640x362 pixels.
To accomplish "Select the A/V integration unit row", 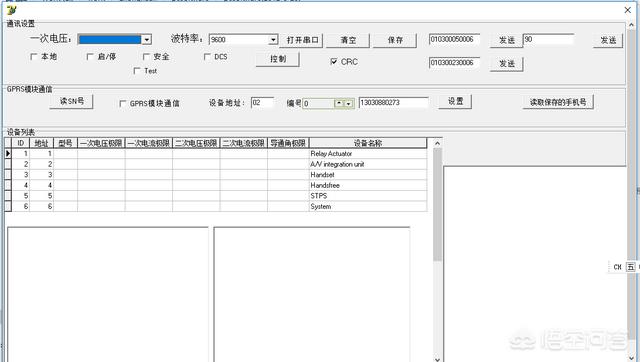I will pyautogui.click(x=216, y=164).
